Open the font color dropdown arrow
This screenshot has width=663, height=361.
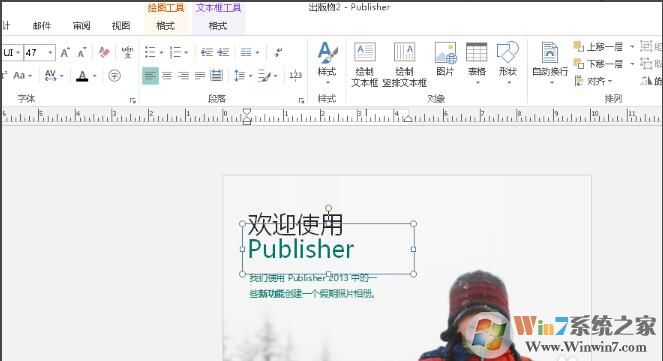click(95, 76)
